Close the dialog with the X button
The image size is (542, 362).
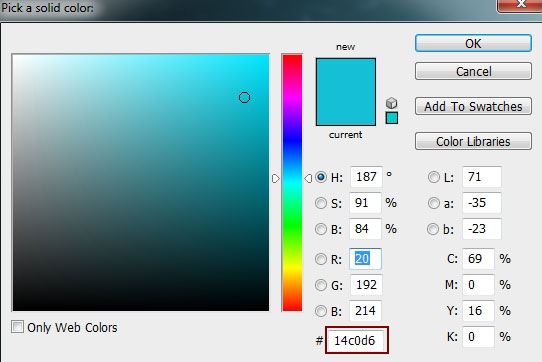520,5
